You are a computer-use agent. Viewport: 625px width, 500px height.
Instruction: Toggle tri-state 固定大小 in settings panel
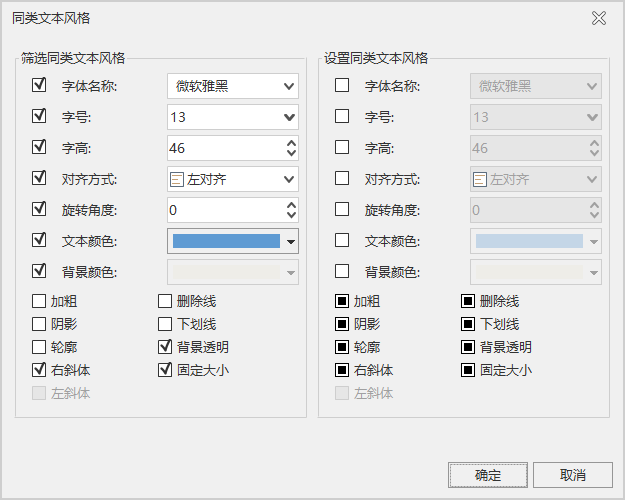(468, 370)
